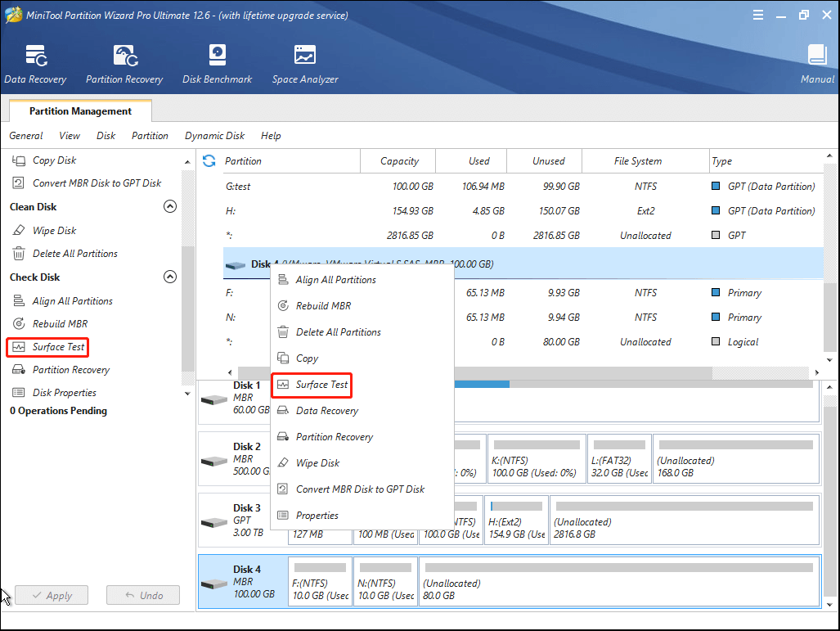The image size is (840, 631).
Task: Open the Manual
Action: click(x=817, y=65)
